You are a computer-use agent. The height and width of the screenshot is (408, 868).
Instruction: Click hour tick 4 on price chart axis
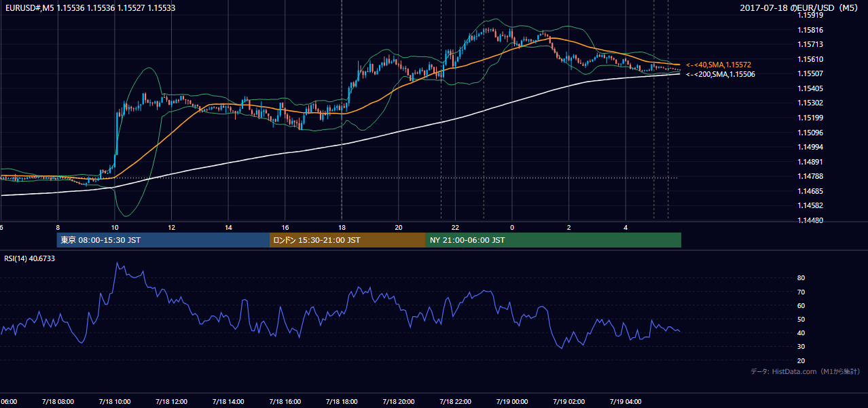626,228
